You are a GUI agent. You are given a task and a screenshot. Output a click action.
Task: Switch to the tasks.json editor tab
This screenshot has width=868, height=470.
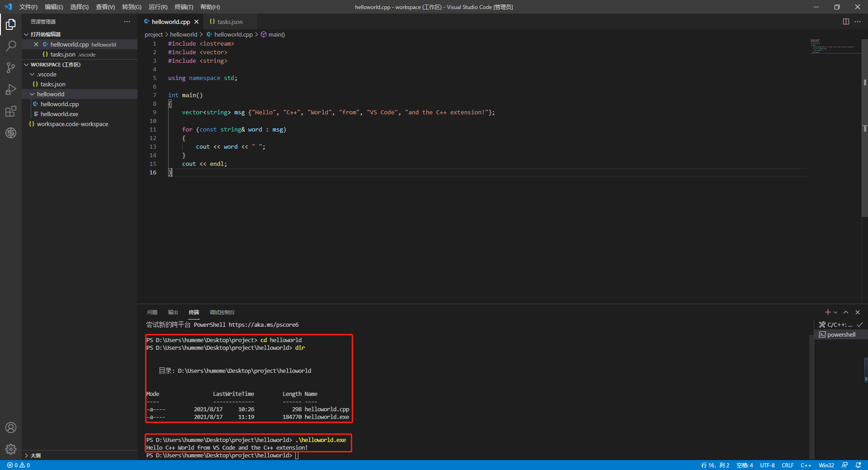coord(230,22)
